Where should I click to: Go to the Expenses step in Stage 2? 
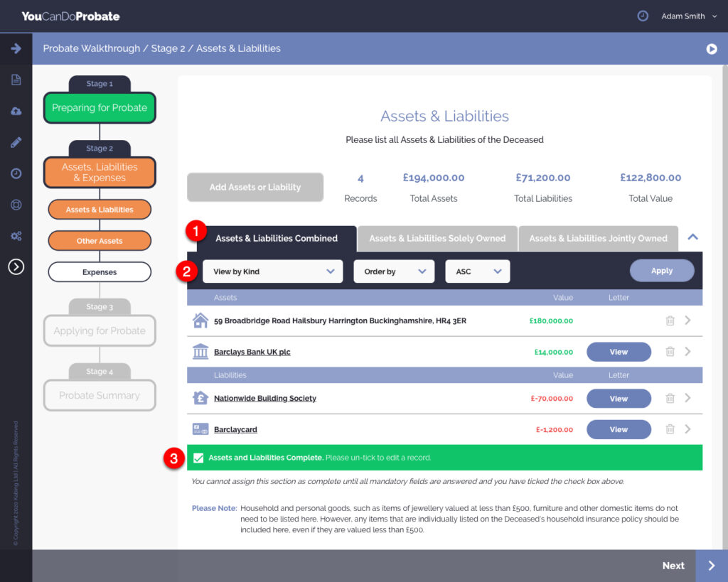click(x=100, y=272)
